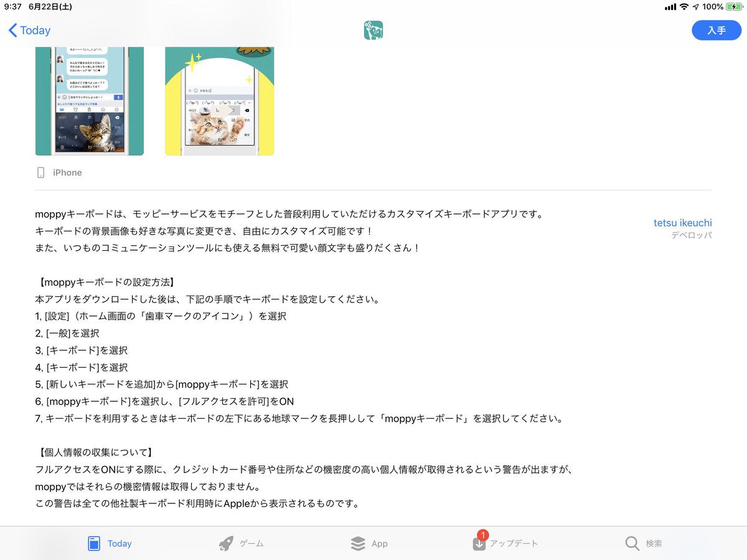
Task: Open the 検索 search tab
Action: coord(644,543)
